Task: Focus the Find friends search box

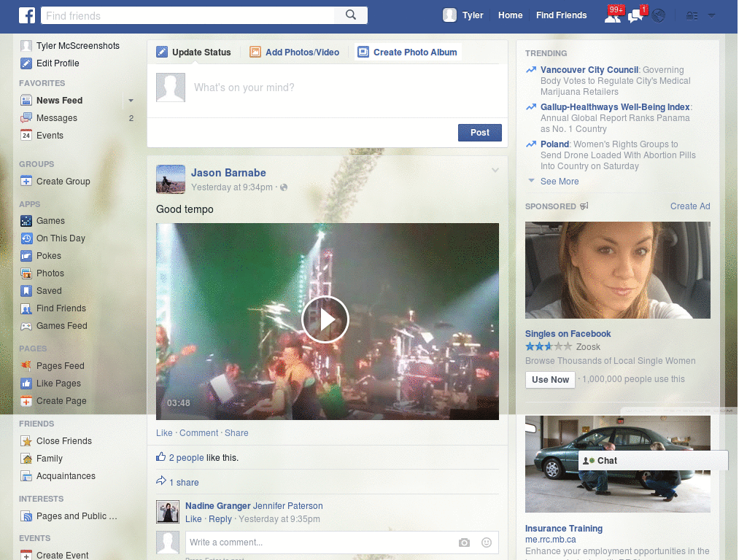Action: (x=187, y=15)
